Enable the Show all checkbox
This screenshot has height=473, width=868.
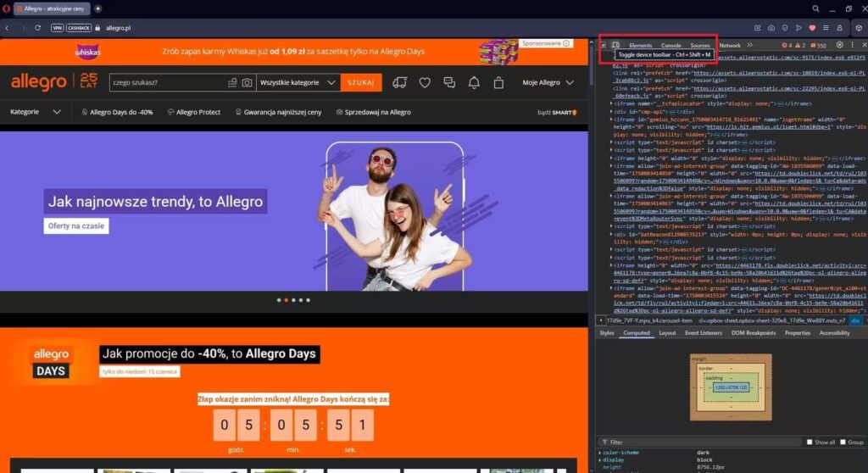click(x=810, y=442)
